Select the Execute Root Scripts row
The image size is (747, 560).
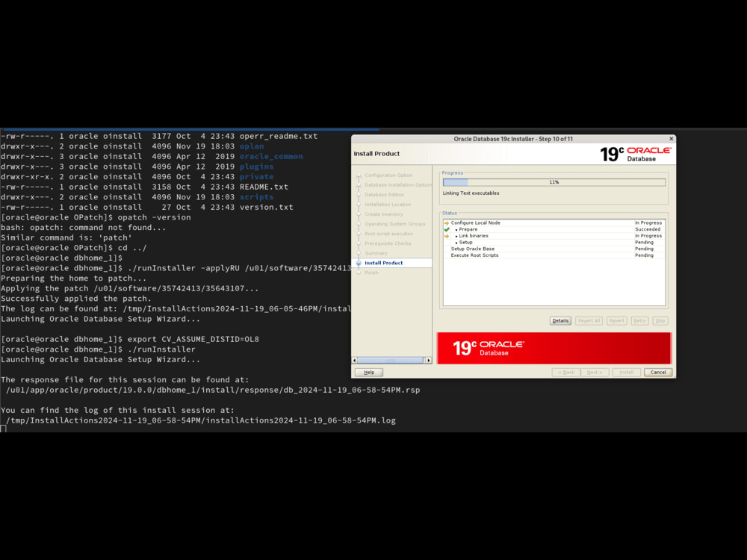coord(554,255)
